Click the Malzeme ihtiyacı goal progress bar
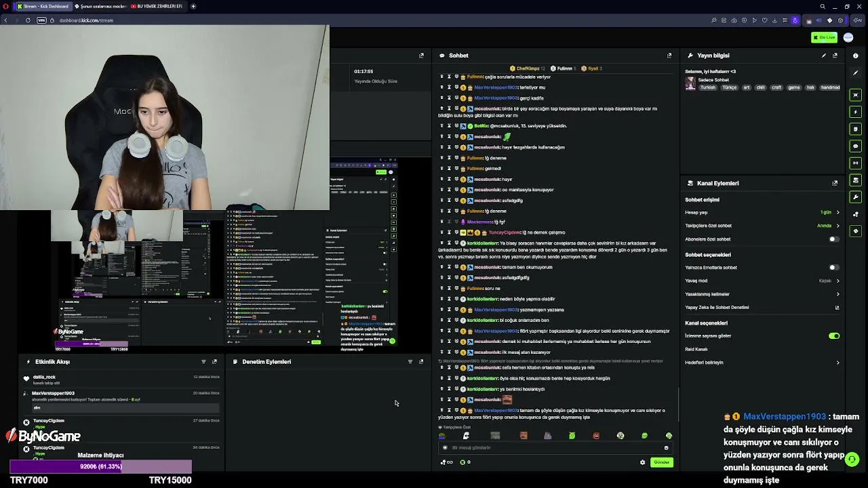The image size is (868, 488). coord(101,466)
